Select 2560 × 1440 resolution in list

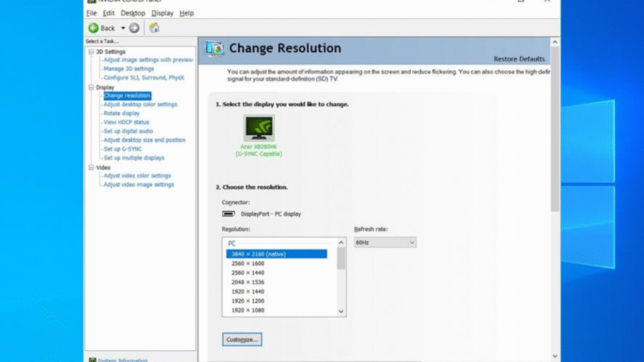click(x=248, y=273)
